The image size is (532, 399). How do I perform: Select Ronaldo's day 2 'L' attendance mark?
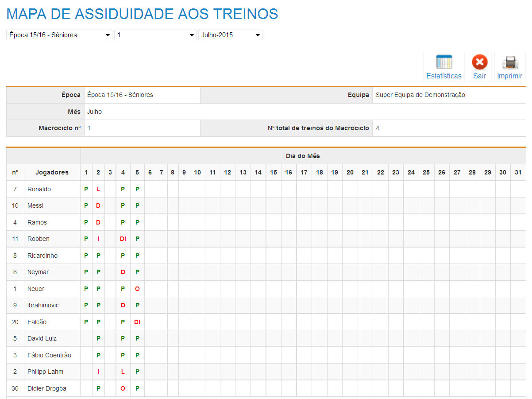coord(98,189)
